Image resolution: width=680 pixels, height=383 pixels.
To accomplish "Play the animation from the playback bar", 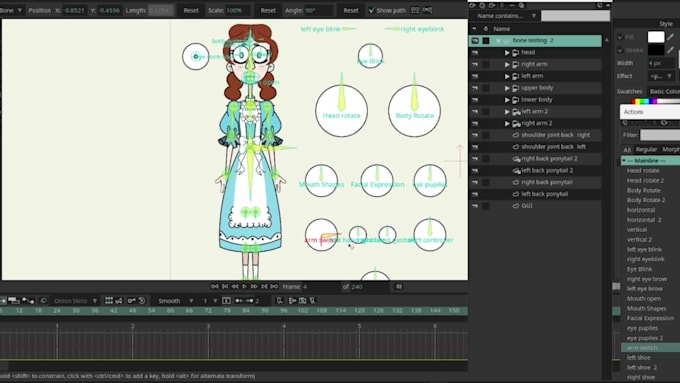I will pyautogui.click(x=245, y=286).
